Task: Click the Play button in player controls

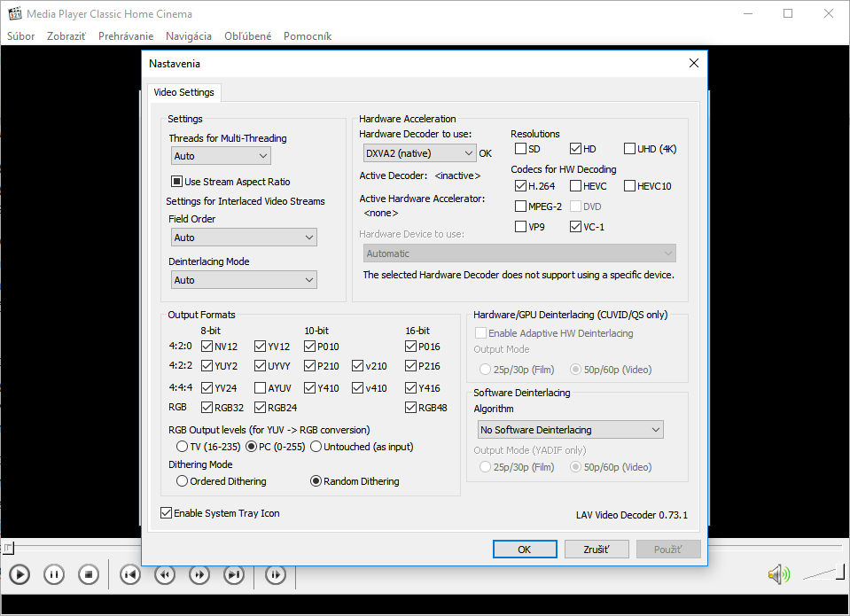Action: (19, 574)
